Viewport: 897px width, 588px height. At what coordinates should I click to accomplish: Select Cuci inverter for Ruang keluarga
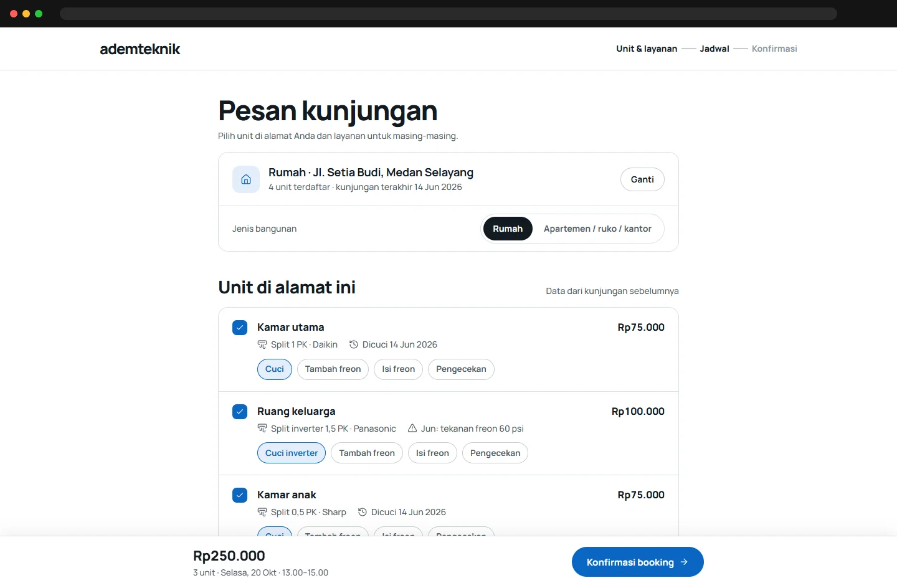tap(292, 453)
